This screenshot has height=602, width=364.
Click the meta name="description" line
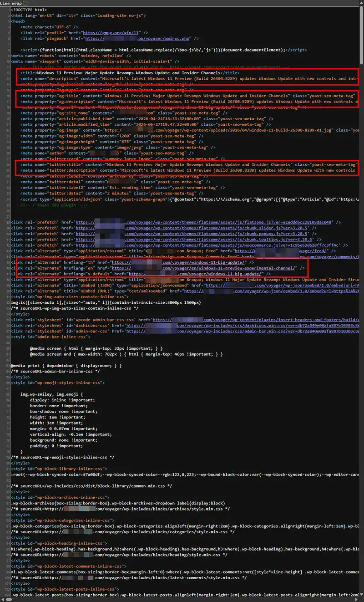(x=190, y=78)
